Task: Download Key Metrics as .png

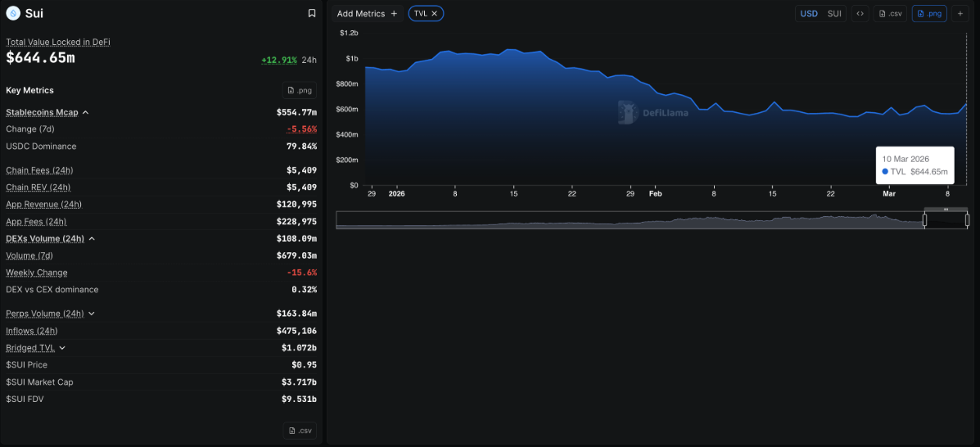Action: pos(300,90)
